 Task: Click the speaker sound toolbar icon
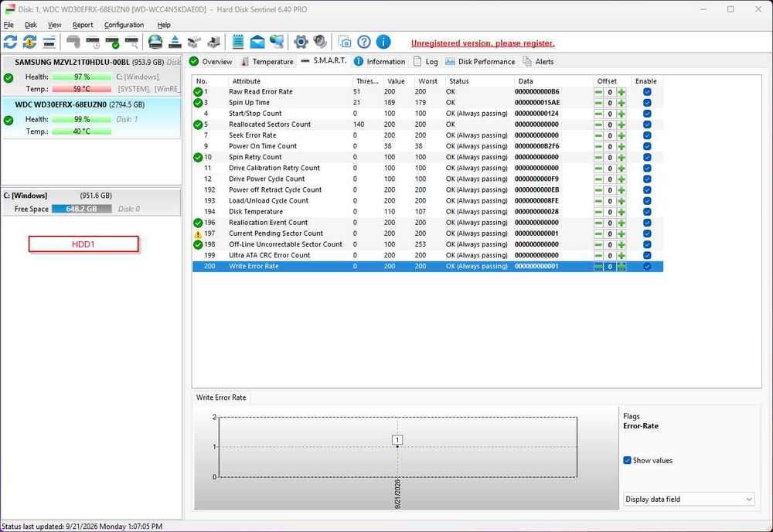point(320,42)
